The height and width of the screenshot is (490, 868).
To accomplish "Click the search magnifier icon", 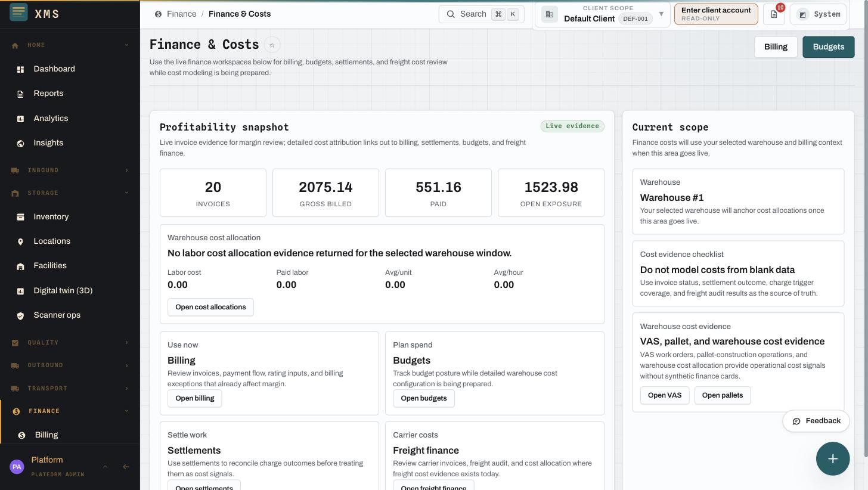I will tap(451, 14).
